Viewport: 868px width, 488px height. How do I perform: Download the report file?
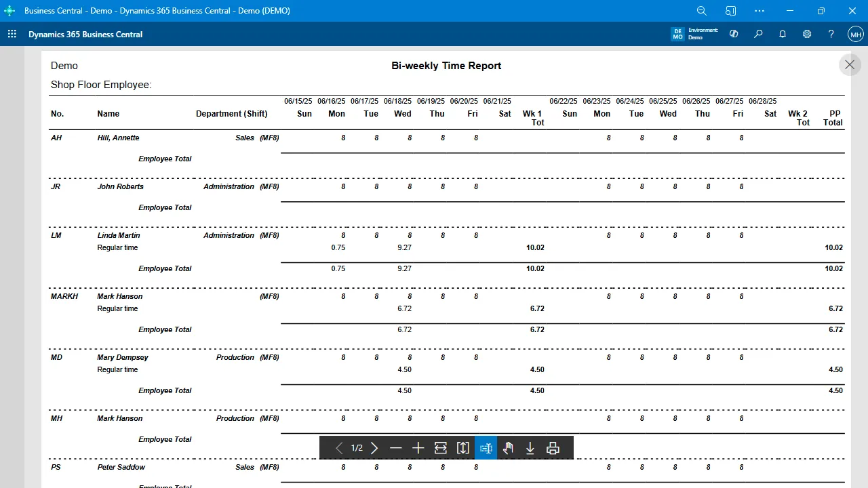coord(530,448)
